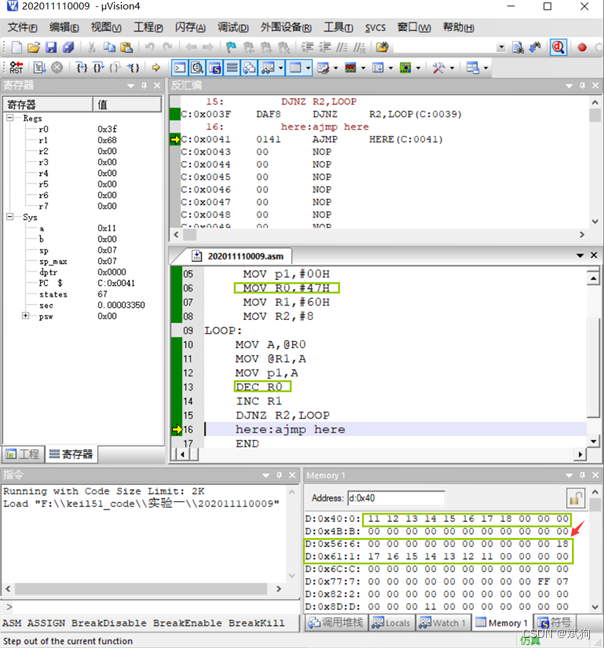605x649 pixels.
Task: Open the find combo box dropdown
Action: pyautogui.click(x=501, y=47)
